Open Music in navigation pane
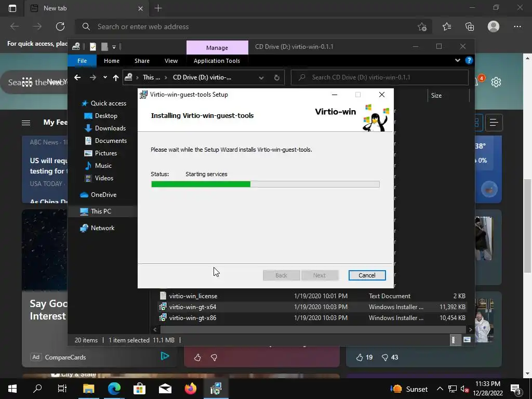The image size is (532, 399). point(103,166)
